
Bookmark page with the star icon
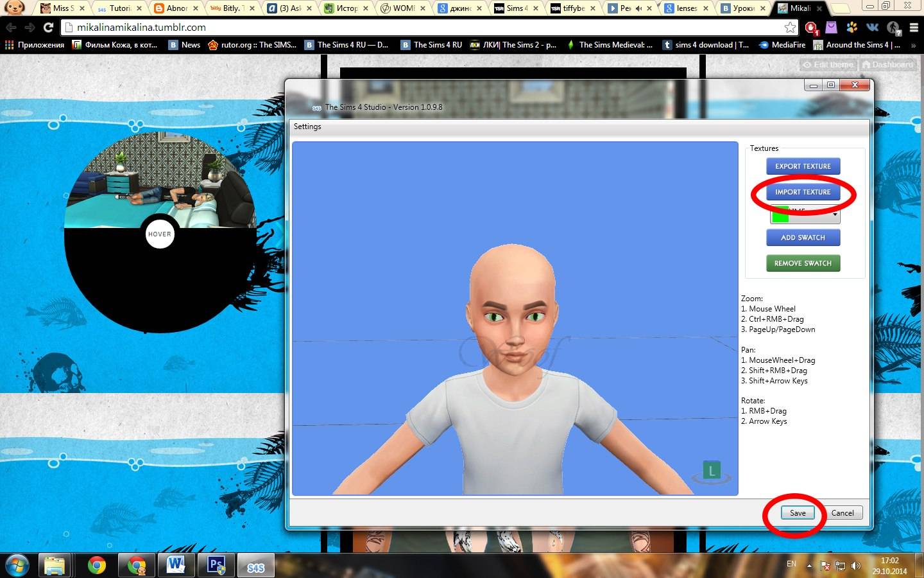tap(790, 28)
